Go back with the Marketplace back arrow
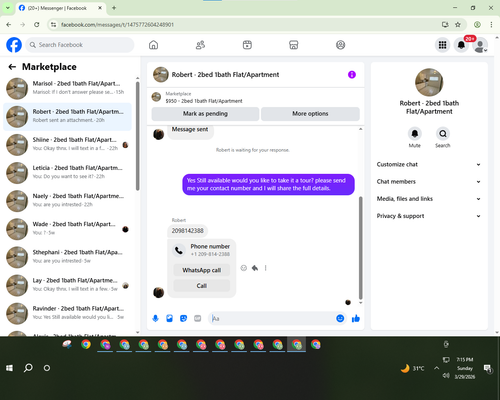This screenshot has height=400, width=500. pos(12,67)
